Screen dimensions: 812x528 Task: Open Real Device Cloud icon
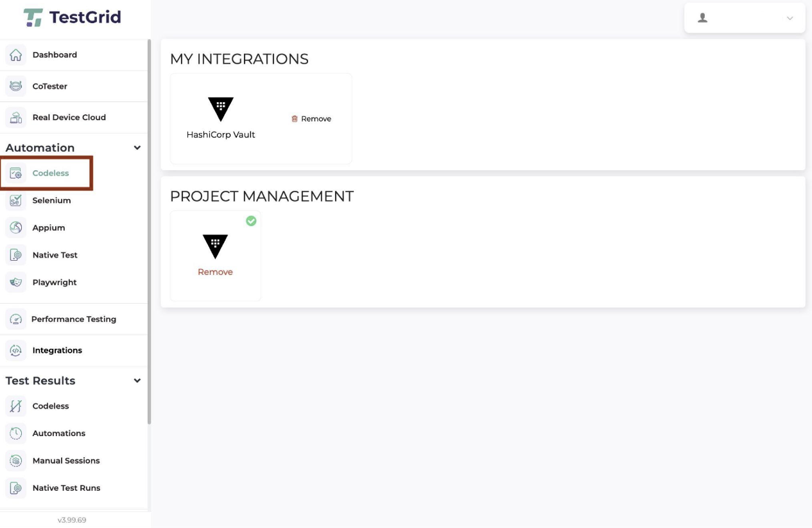[16, 118]
